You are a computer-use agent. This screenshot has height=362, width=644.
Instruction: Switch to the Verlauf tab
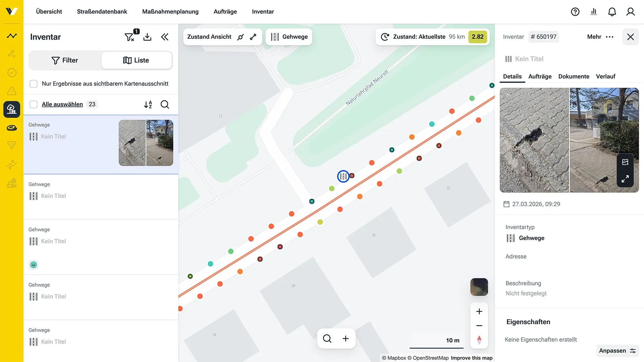coord(605,76)
